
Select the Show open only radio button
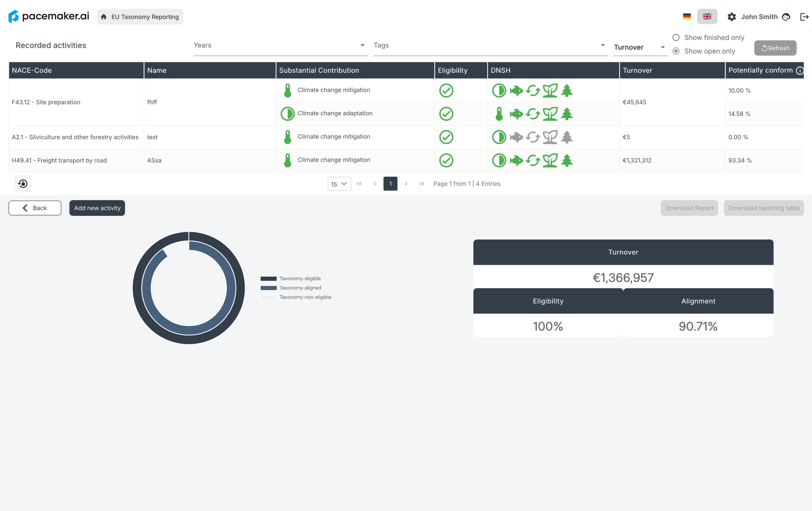676,51
